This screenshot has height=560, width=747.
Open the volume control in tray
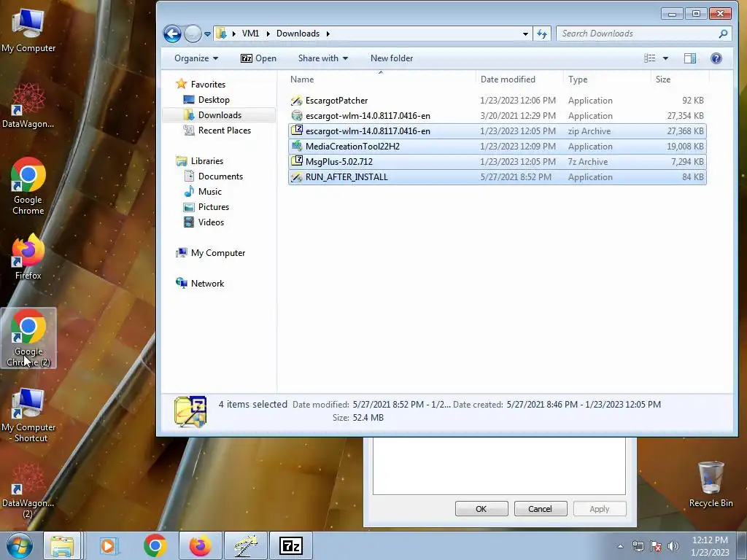pos(673,546)
